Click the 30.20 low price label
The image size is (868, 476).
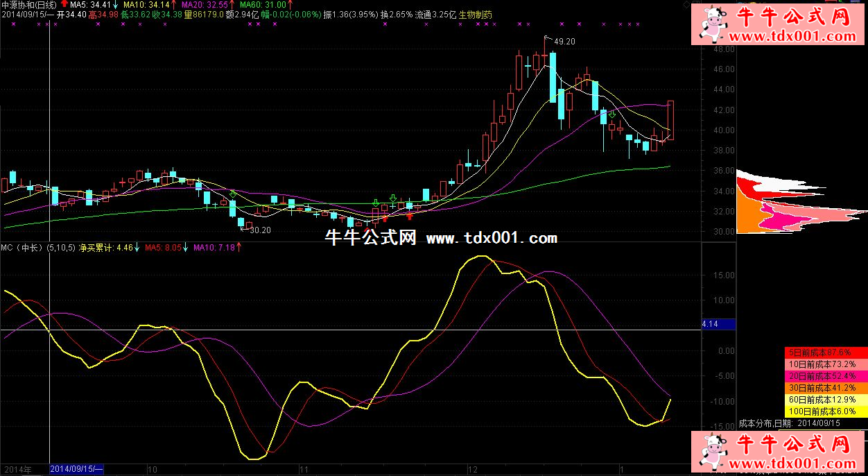(260, 230)
